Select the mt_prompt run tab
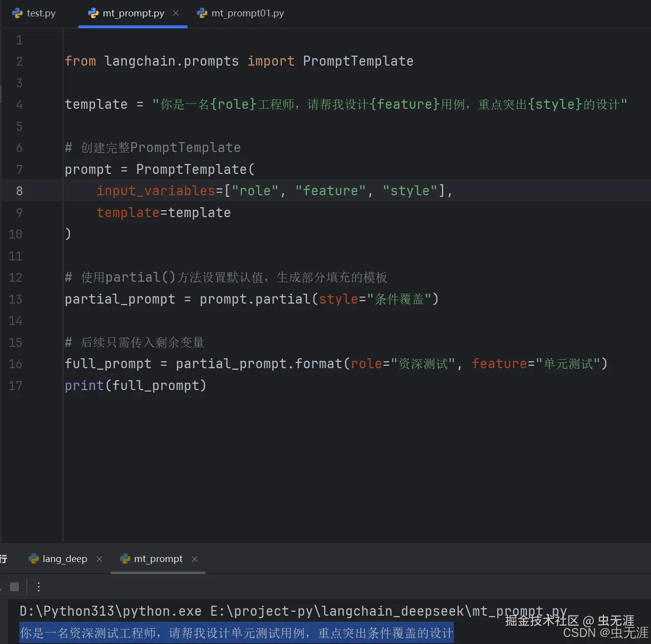This screenshot has height=644, width=651. pyautogui.click(x=158, y=559)
